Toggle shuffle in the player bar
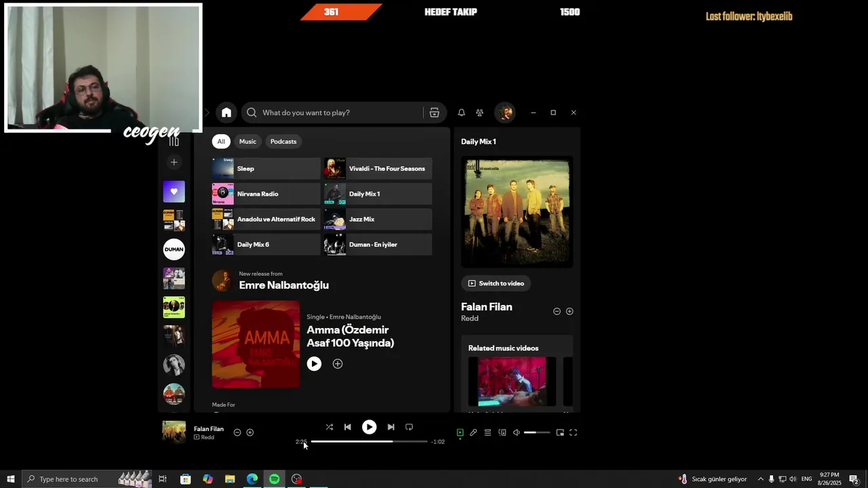The image size is (868, 488). click(x=330, y=427)
